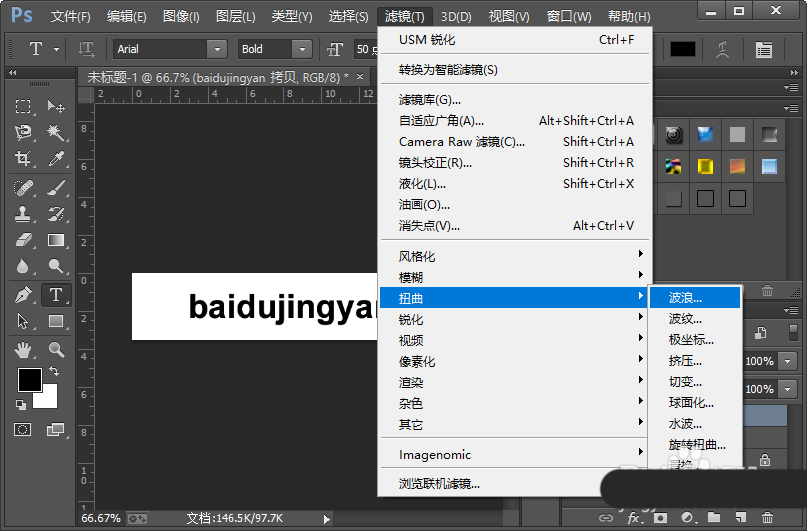Screen dimensions: 807x531
Task: Select the Blur tool
Action: 23,266
